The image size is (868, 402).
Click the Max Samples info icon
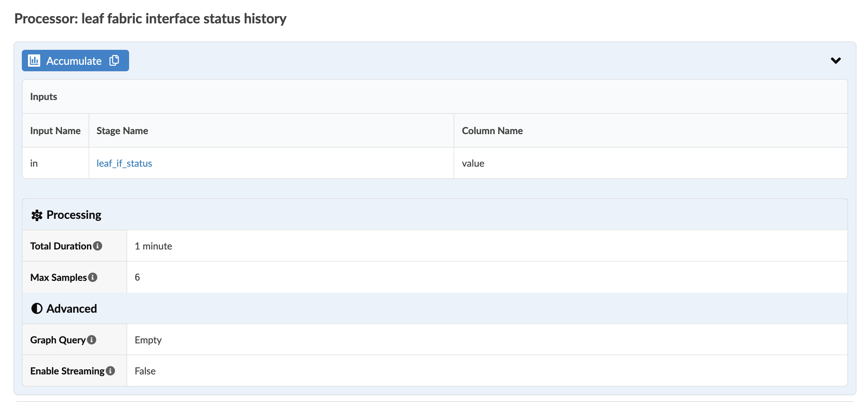click(x=93, y=277)
